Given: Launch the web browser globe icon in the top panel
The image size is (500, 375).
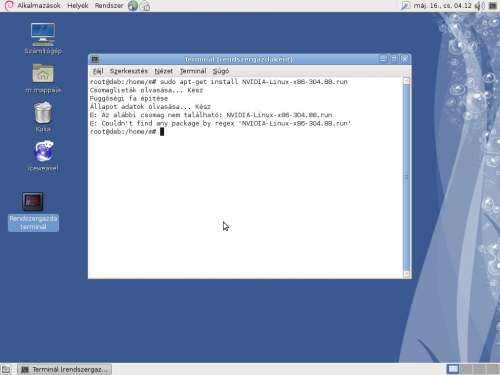Looking at the screenshot, I should 133,6.
